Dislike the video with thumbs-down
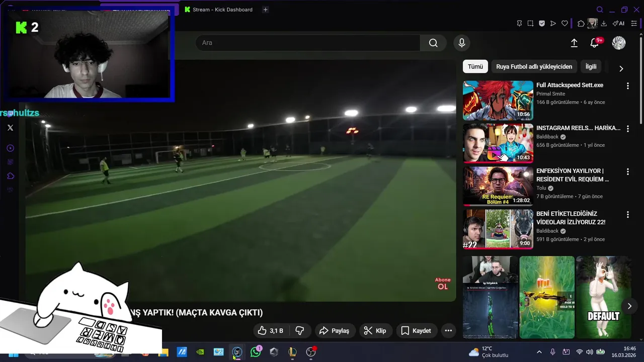The height and width of the screenshot is (362, 644). 300,330
